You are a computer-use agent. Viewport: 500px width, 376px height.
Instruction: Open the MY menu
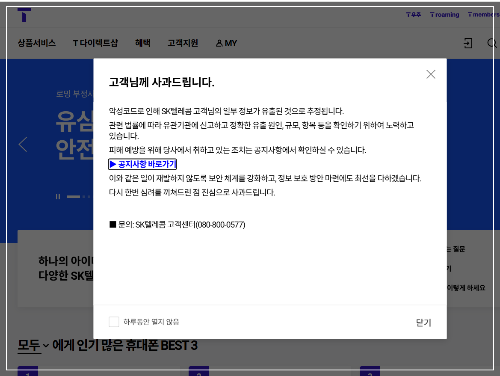[x=226, y=43]
